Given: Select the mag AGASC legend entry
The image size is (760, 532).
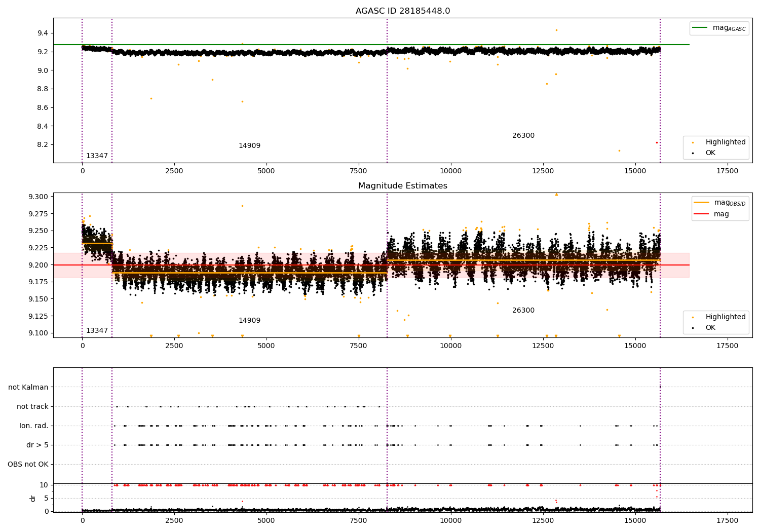Looking at the screenshot, I should click(719, 28).
